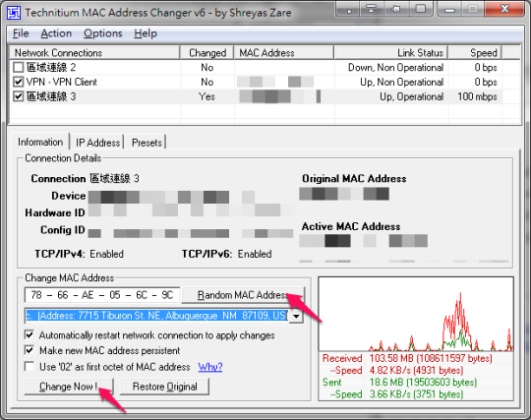This screenshot has width=531, height=420.
Task: Click 'Down, Non Operational' status cell
Action: point(395,68)
